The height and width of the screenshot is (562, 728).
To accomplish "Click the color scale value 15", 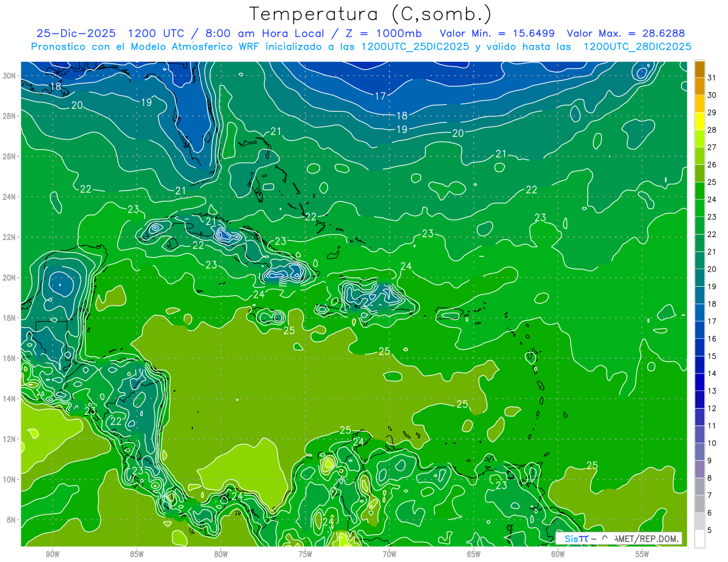I will coord(712,356).
